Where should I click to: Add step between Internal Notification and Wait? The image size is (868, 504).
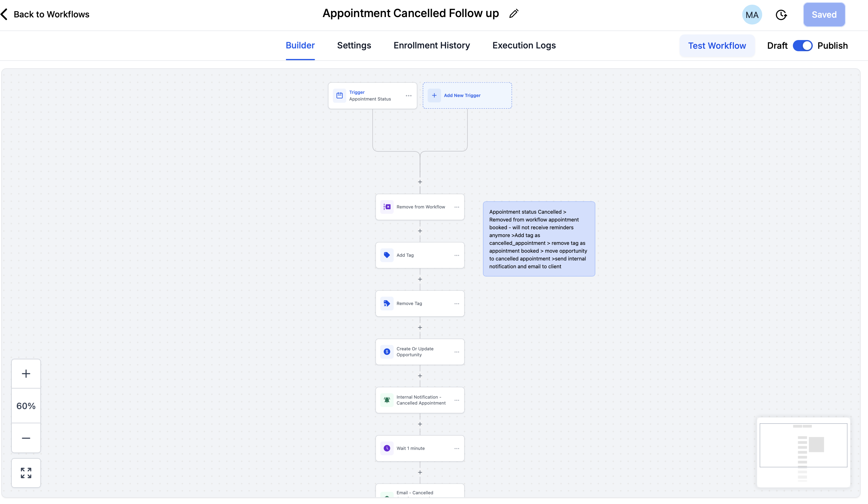click(420, 424)
